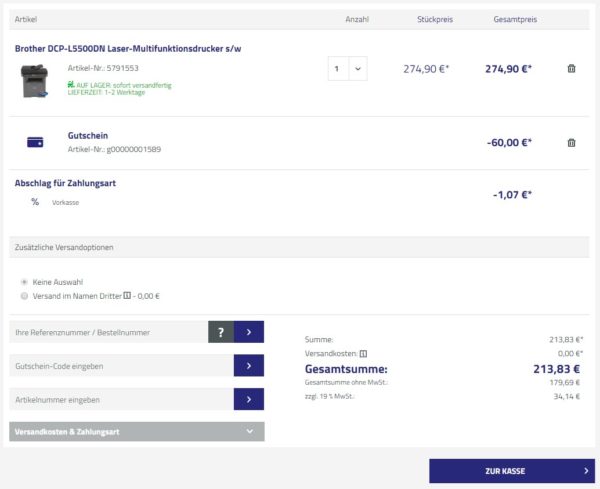The width and height of the screenshot is (600, 489).
Task: Add Artikelnummer using its arrow button
Action: 249,400
